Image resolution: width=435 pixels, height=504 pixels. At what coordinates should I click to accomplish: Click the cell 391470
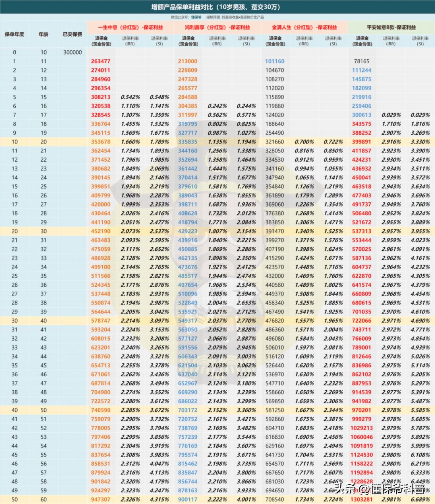(275, 231)
